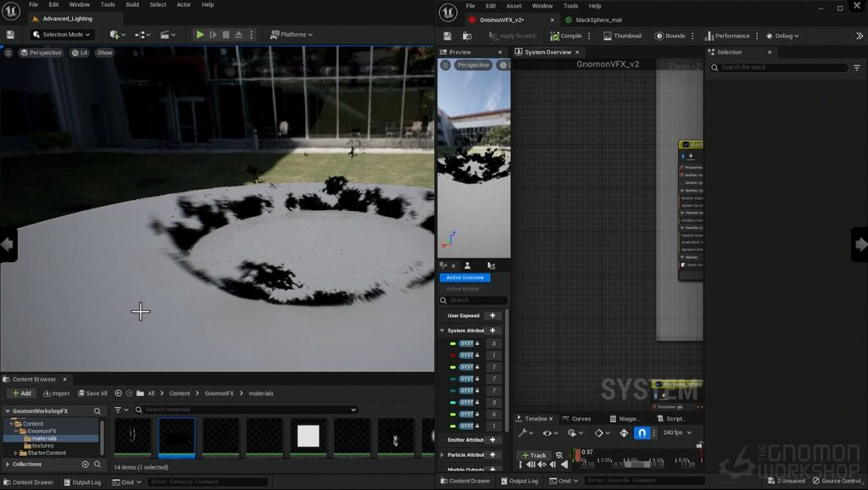The image size is (868, 490).
Task: Select the textures folder in tree
Action: [x=42, y=446]
